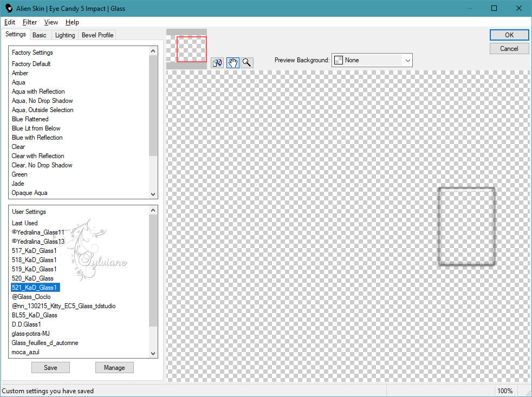Select the Clear preset
Image resolution: width=532 pixels, height=397 pixels.
[18, 147]
